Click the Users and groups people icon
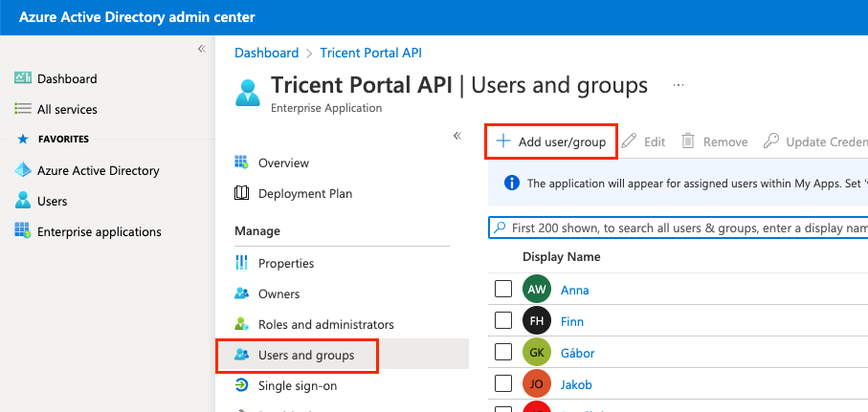 (x=241, y=355)
